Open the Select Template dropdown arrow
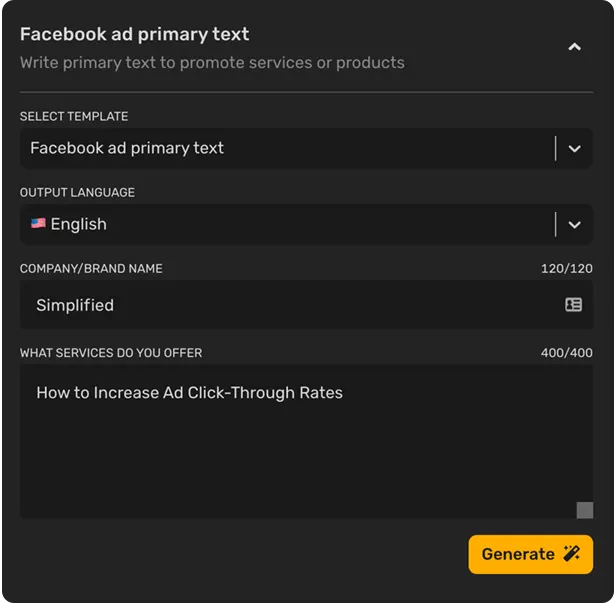Screen dimensions: 616x606 574,149
